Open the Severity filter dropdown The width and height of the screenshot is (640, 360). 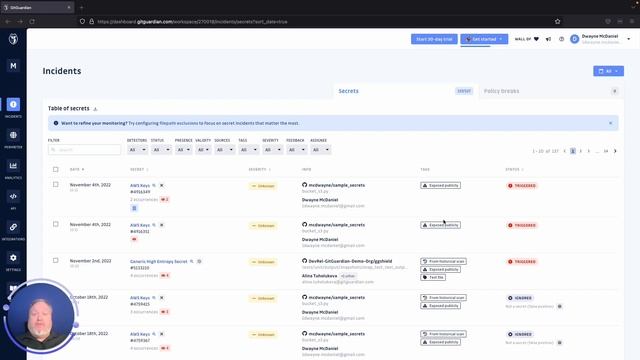[273, 150]
